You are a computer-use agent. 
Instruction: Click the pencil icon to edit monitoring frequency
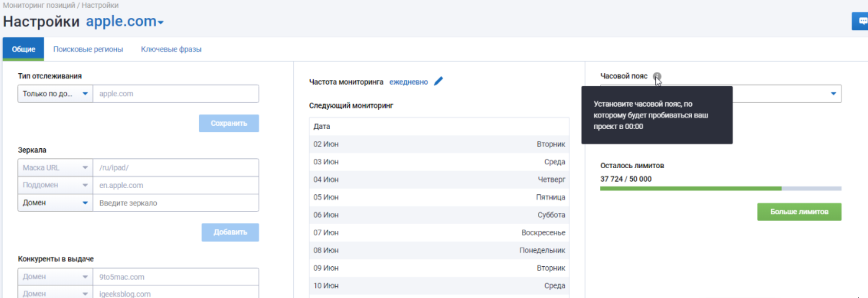coord(438,81)
